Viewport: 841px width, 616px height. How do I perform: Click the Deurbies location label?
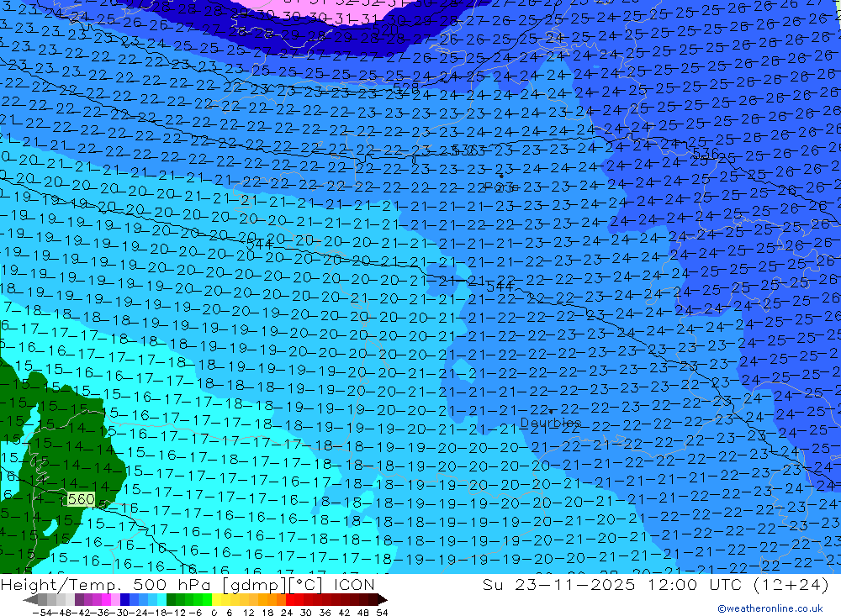pos(551,423)
